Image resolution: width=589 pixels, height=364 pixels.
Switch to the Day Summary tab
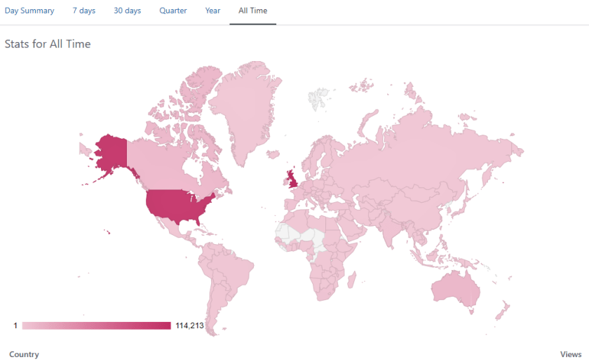tap(29, 11)
